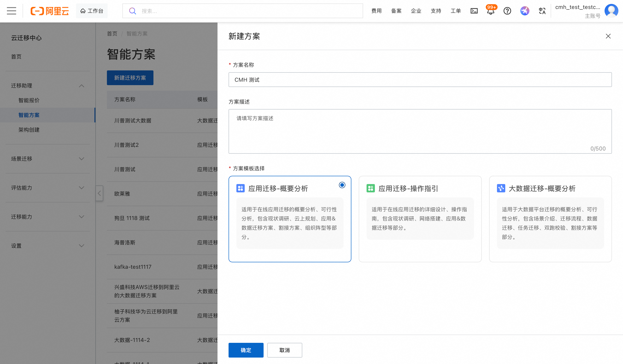
Task: Click the user avatar icon
Action: (611, 11)
